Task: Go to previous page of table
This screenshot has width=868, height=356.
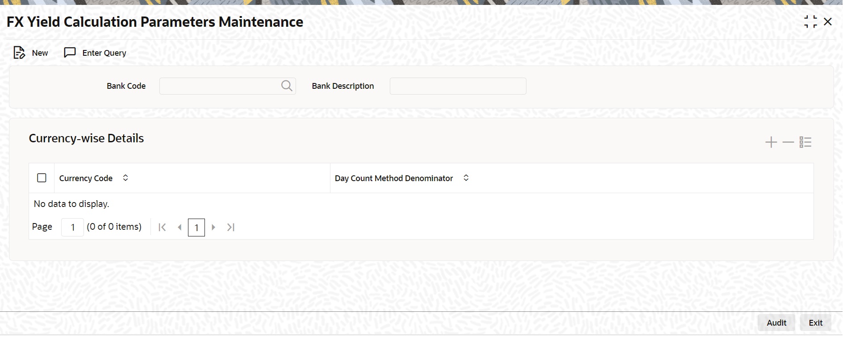Action: point(179,228)
